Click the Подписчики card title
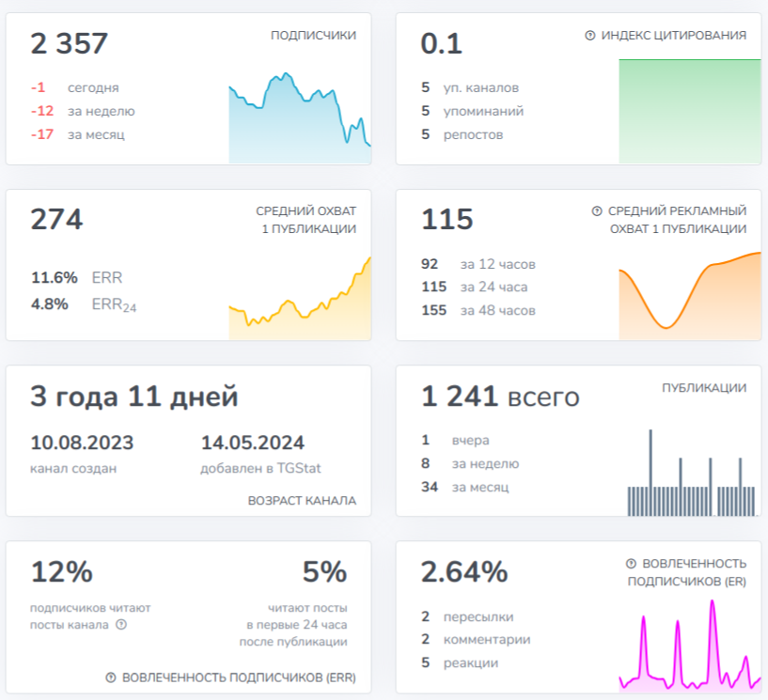 313,36
